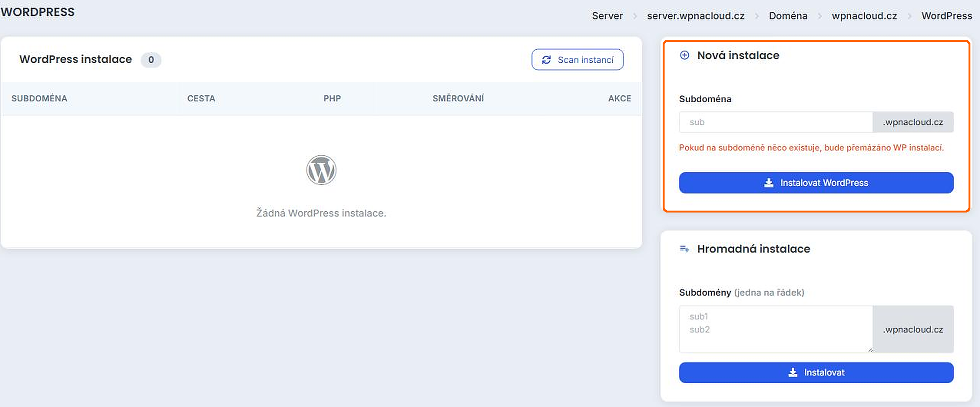Click the .wpnacloud.cz suffix of bulk textarea

[x=913, y=329]
